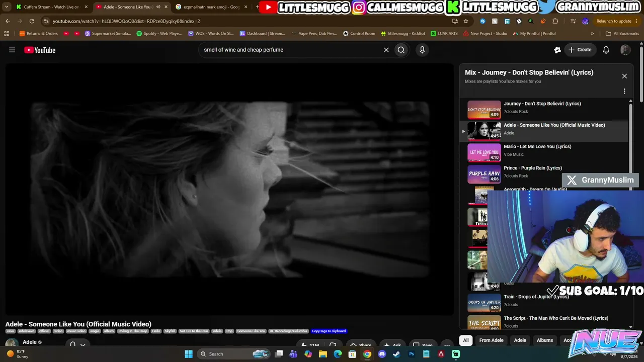644x362 pixels.
Task: Open YouTube notifications bell
Action: click(606, 50)
